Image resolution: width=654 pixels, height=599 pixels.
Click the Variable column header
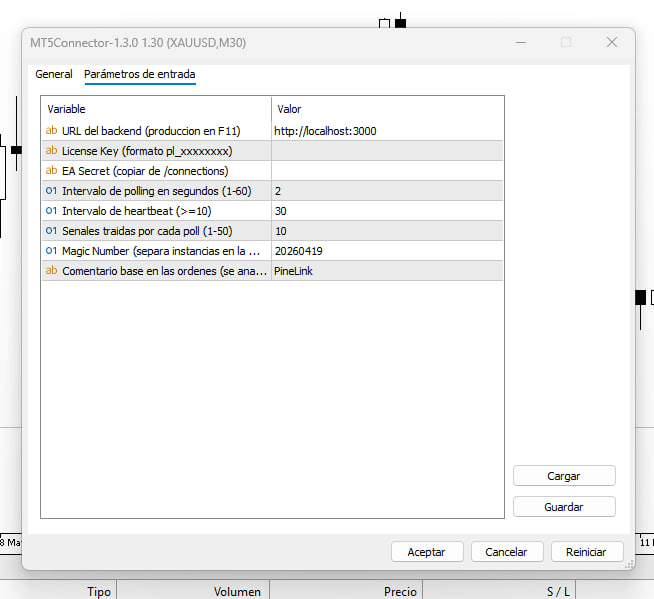(x=156, y=109)
